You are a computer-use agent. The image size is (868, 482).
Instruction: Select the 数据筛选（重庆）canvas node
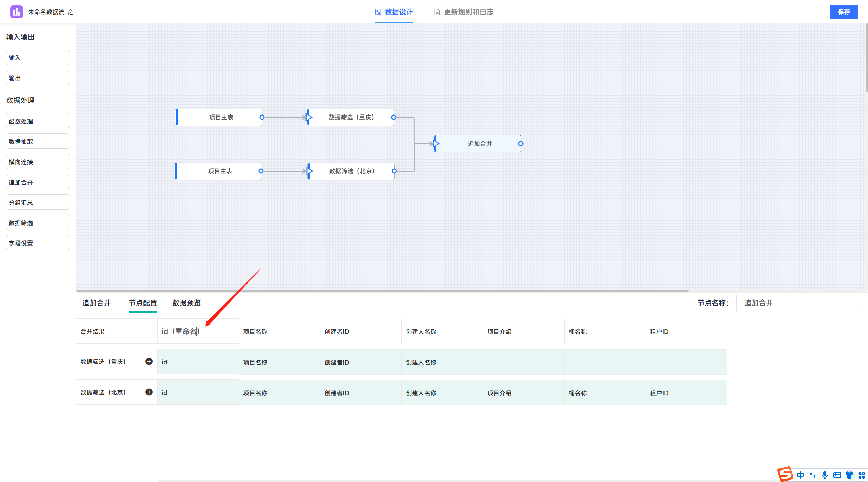[x=351, y=117]
